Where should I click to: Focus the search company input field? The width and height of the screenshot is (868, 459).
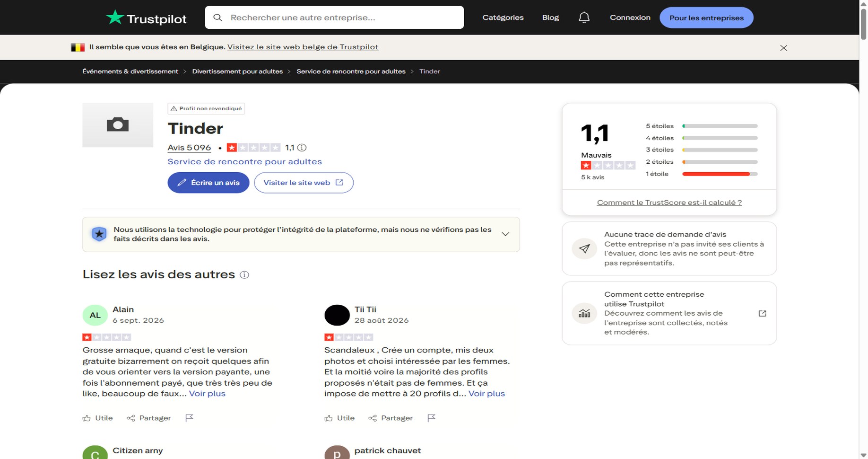pyautogui.click(x=334, y=18)
